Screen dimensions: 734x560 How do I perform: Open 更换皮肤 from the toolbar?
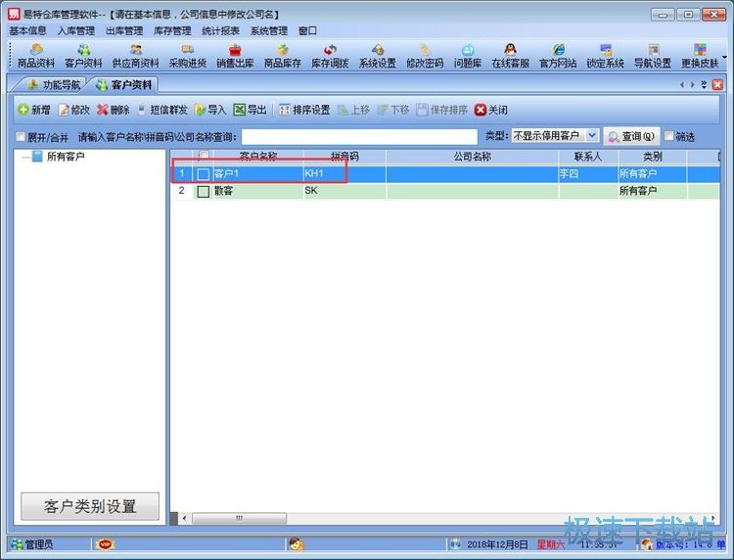[700, 56]
